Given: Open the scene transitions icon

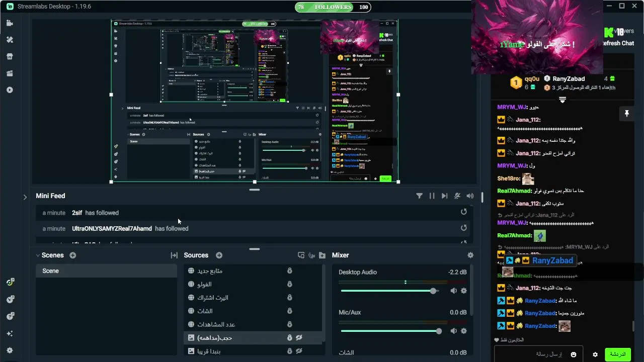Looking at the screenshot, I should point(174,255).
